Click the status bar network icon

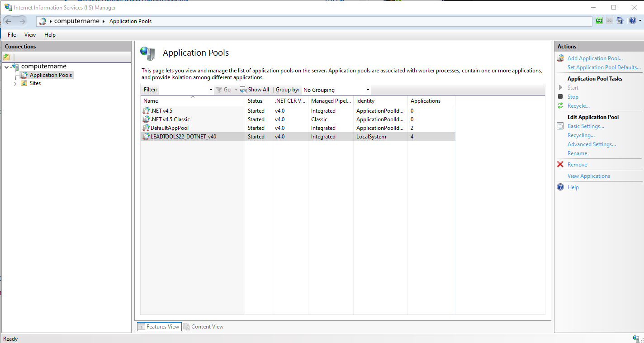[637, 339]
